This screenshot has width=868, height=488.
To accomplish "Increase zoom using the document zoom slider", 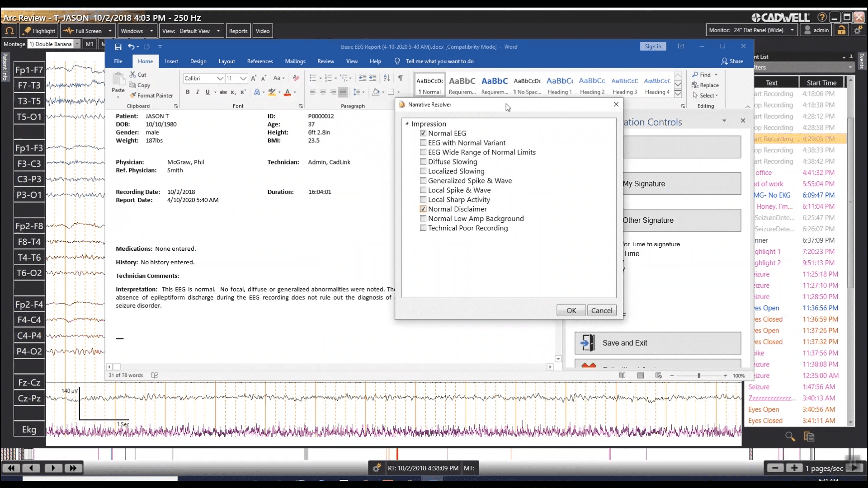I will coord(725,375).
